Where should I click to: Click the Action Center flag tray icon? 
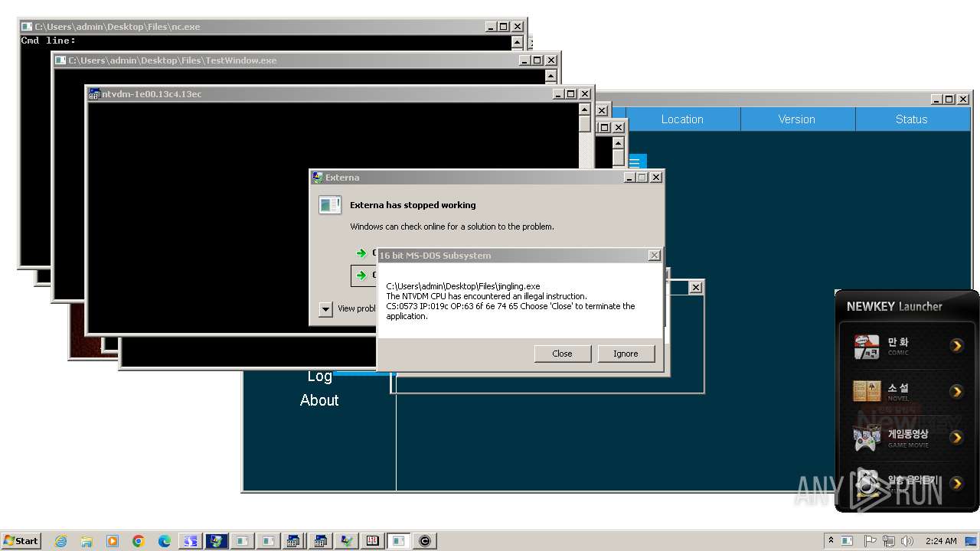870,541
